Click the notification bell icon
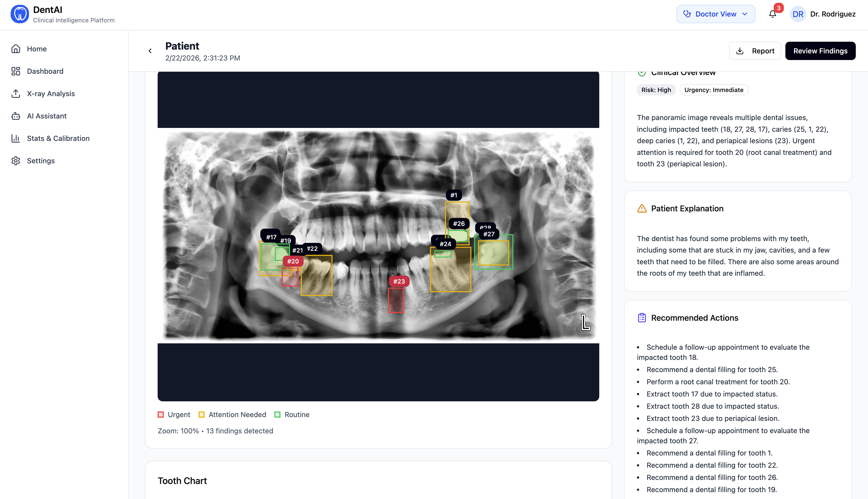Viewport: 868px width, 499px height. [x=772, y=14]
